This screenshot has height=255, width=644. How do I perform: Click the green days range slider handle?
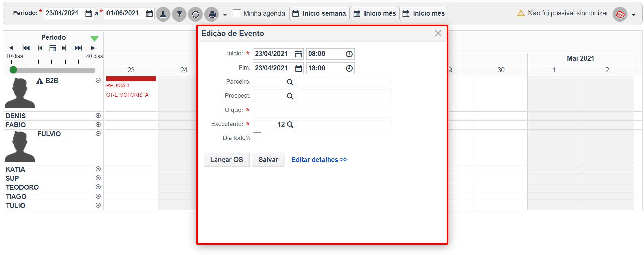point(13,70)
